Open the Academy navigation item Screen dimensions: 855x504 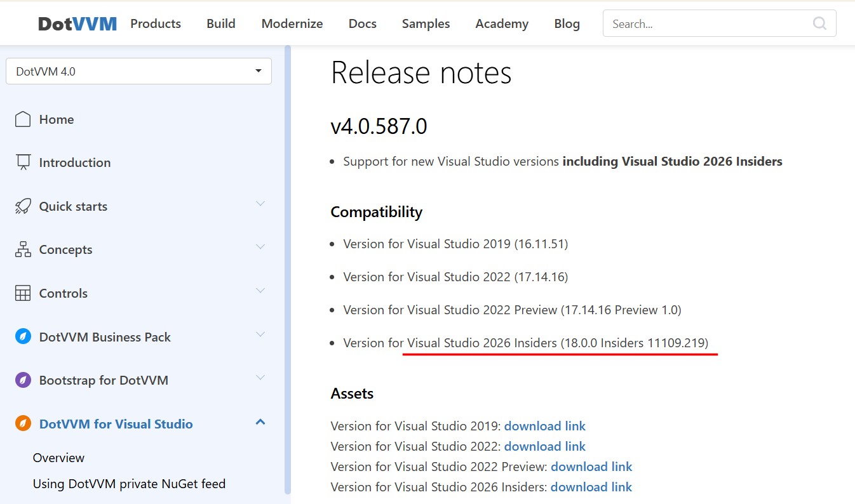[x=501, y=23]
